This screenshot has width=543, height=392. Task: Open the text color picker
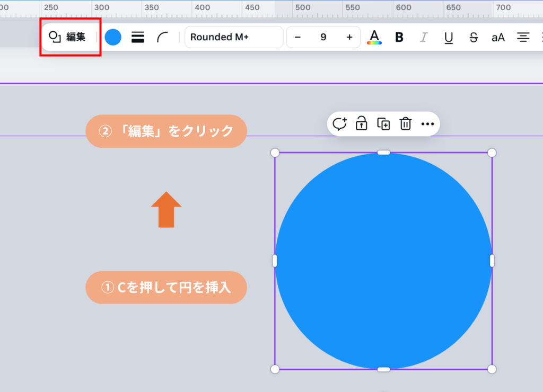(x=374, y=37)
